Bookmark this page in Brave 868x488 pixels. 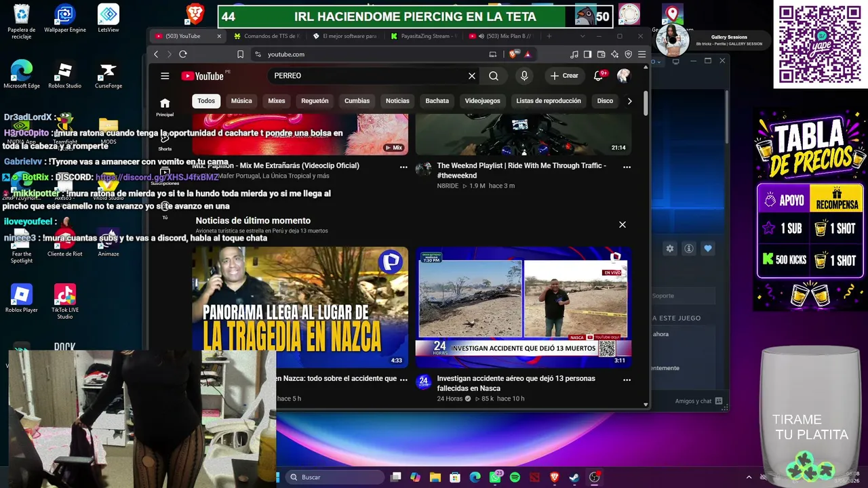240,54
